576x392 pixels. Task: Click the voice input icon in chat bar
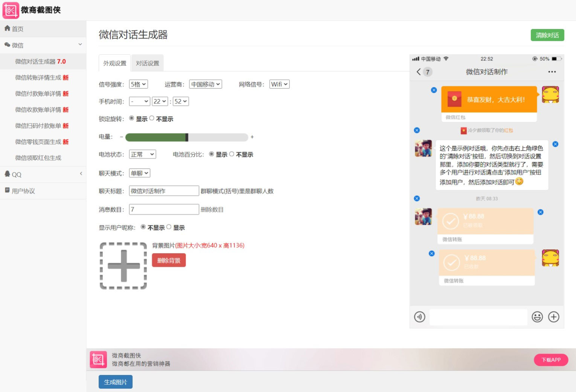tap(420, 317)
